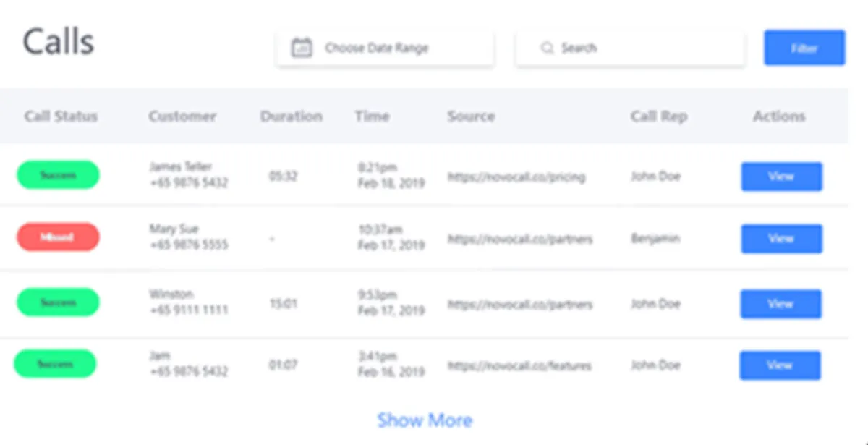Click into the Search input field
868x445 pixels.
(x=637, y=48)
